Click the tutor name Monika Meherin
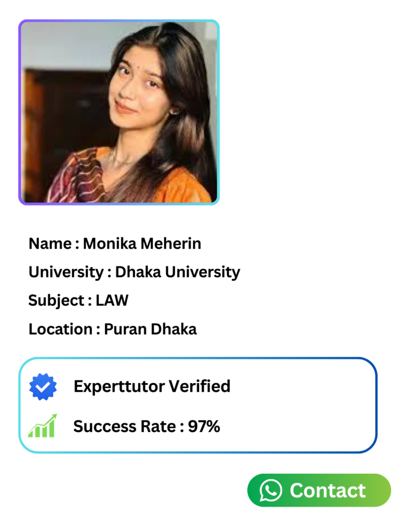This screenshot has width=420, height=525. click(x=142, y=244)
